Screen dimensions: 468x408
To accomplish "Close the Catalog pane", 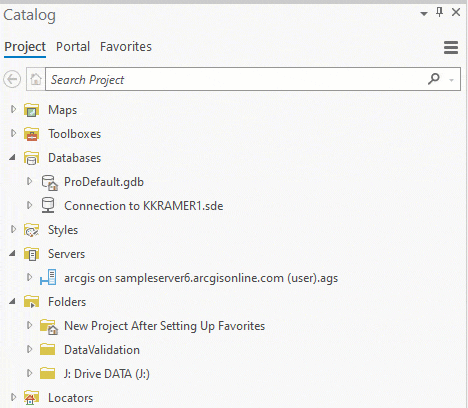I will 456,13.
